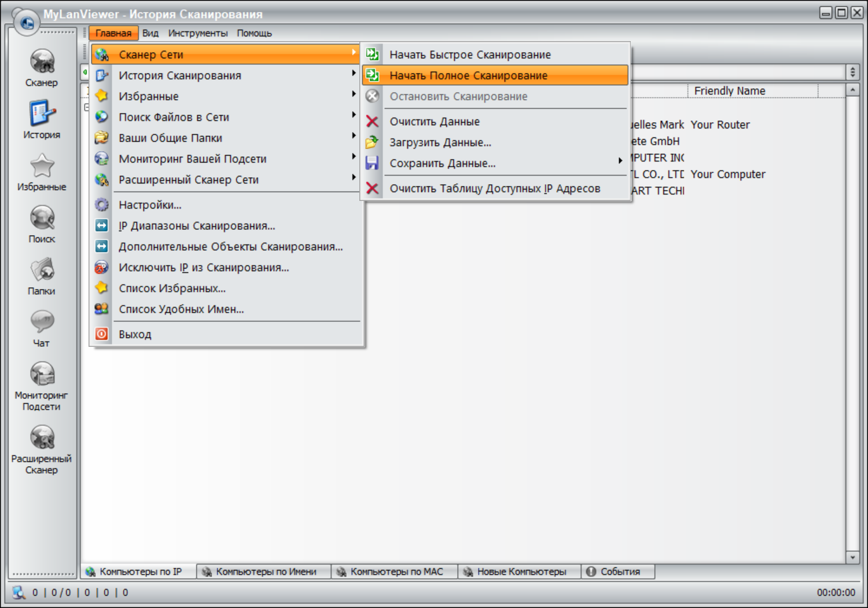Open the Избранные star sidebar icon
Screen dimensions: 868x608
coord(42,166)
